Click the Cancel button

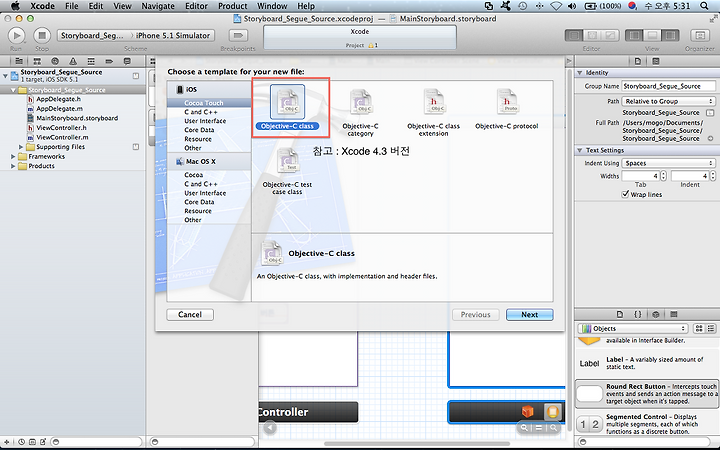[x=190, y=315]
